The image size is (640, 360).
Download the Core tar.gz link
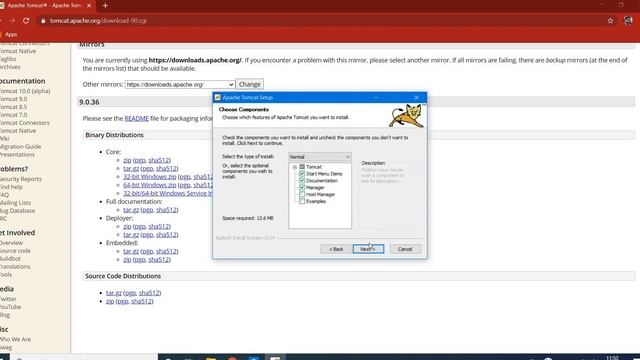(131, 168)
